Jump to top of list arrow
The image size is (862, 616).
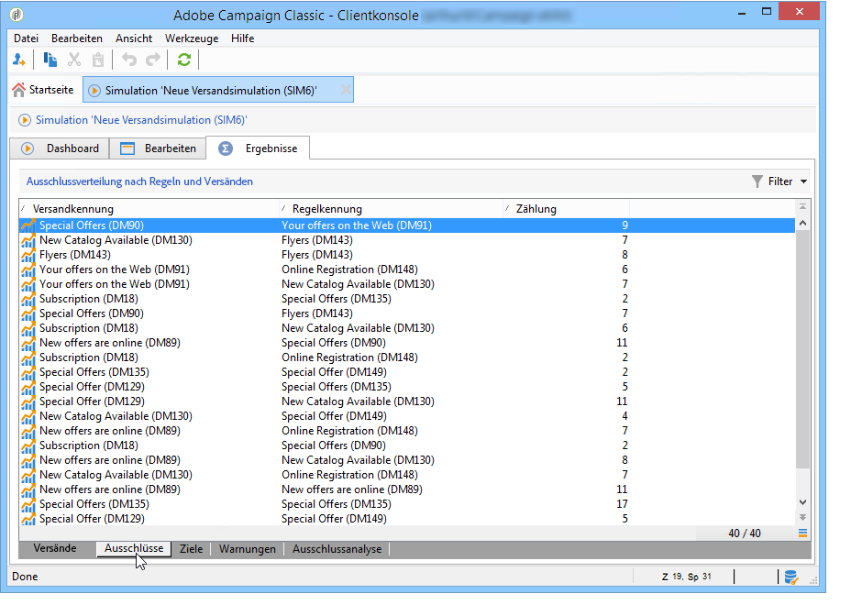[x=802, y=207]
